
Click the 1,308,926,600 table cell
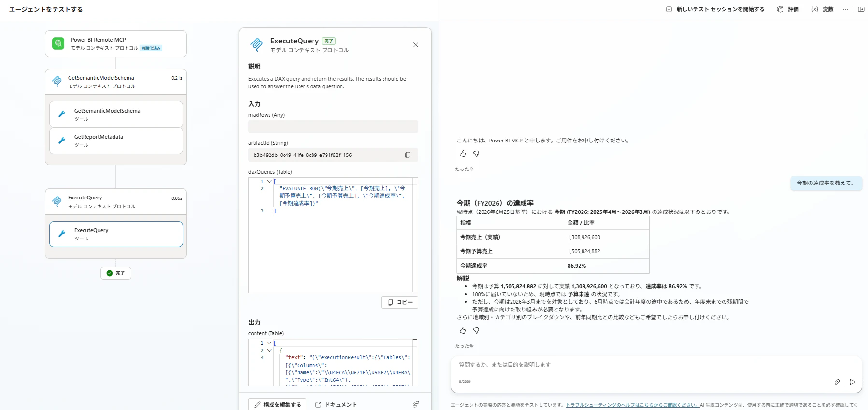click(584, 237)
